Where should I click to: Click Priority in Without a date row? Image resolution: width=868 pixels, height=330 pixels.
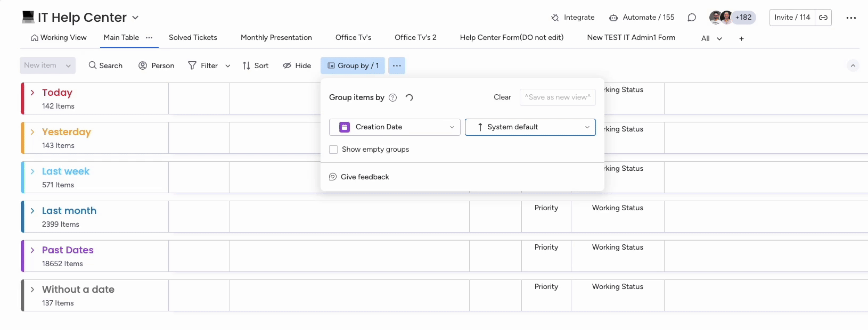coord(546,287)
